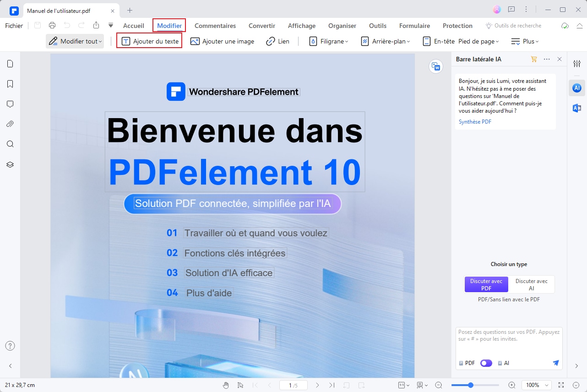Open the 100% zoom level dropdown
The height and width of the screenshot is (392, 587).
tap(536, 385)
